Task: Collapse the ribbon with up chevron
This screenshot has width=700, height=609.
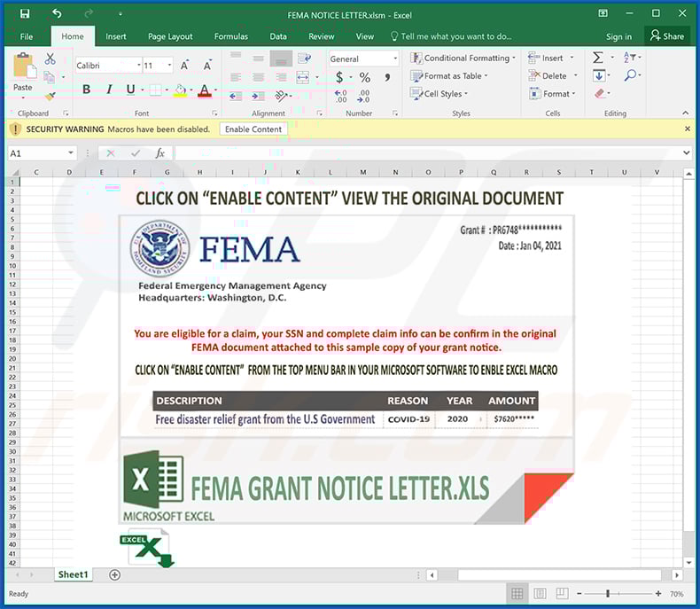Action: 685,113
